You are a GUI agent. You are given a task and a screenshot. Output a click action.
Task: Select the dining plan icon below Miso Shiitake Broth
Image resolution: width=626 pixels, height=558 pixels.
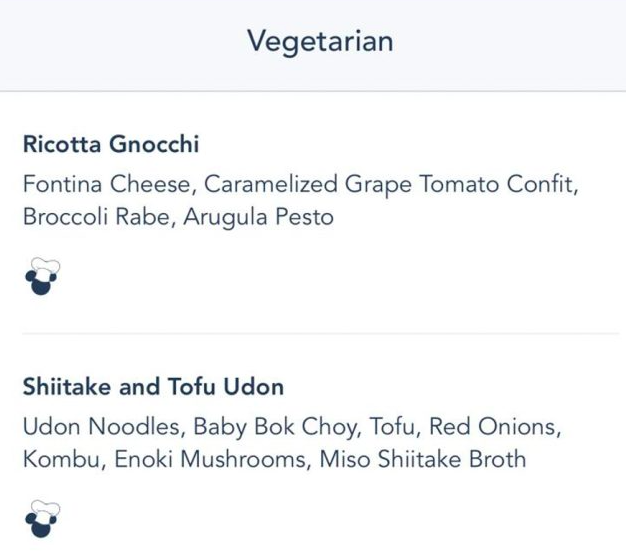(42, 518)
